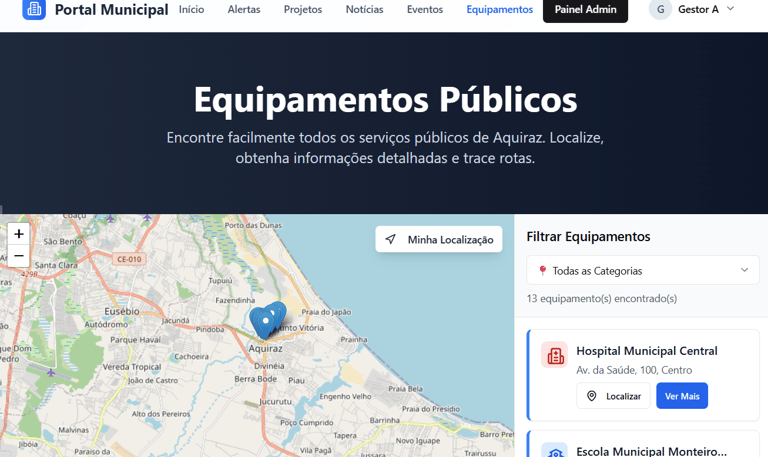Click the 'Av. da Saúde, 100, Centro' address
The image size is (768, 457).
pos(634,370)
